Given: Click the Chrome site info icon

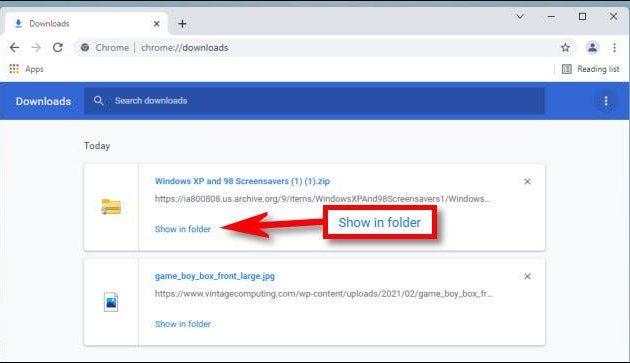Looking at the screenshot, I should [x=85, y=47].
